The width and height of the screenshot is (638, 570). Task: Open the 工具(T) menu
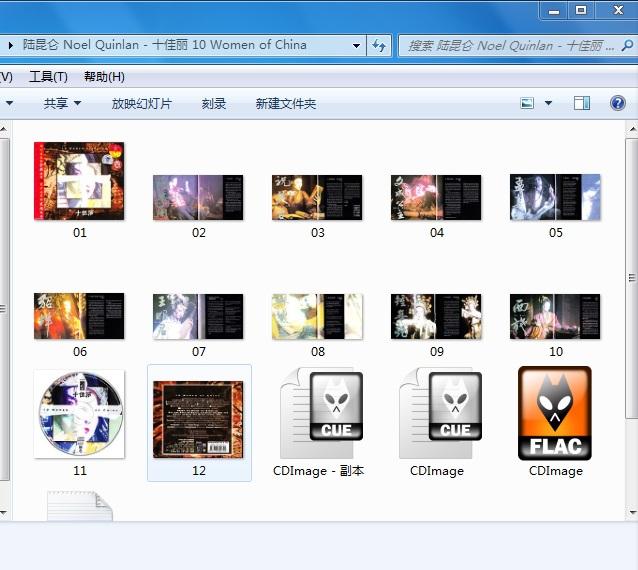click(x=48, y=76)
